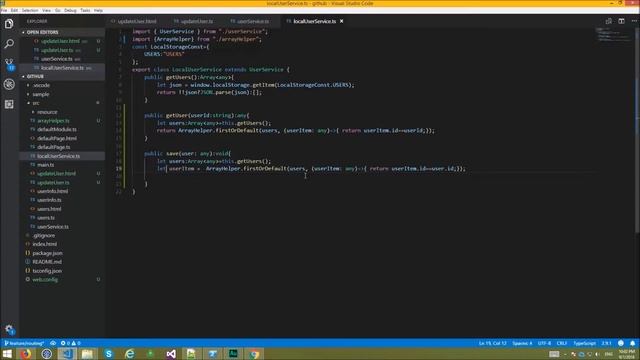
Task: Click the feedback smiley in the status bar
Action: click(621, 343)
